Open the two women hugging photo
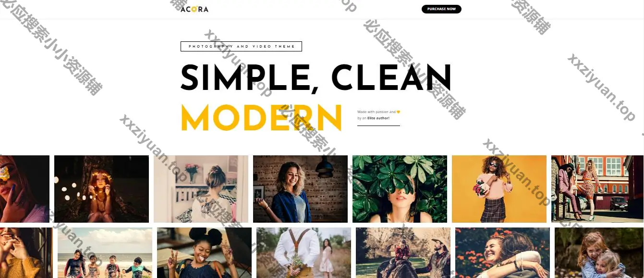Viewport: 644px width, 278px height. coord(502,253)
